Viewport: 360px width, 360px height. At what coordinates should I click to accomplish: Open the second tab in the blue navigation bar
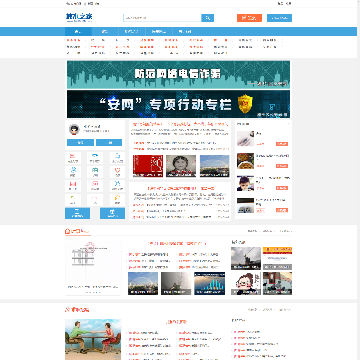105,32
